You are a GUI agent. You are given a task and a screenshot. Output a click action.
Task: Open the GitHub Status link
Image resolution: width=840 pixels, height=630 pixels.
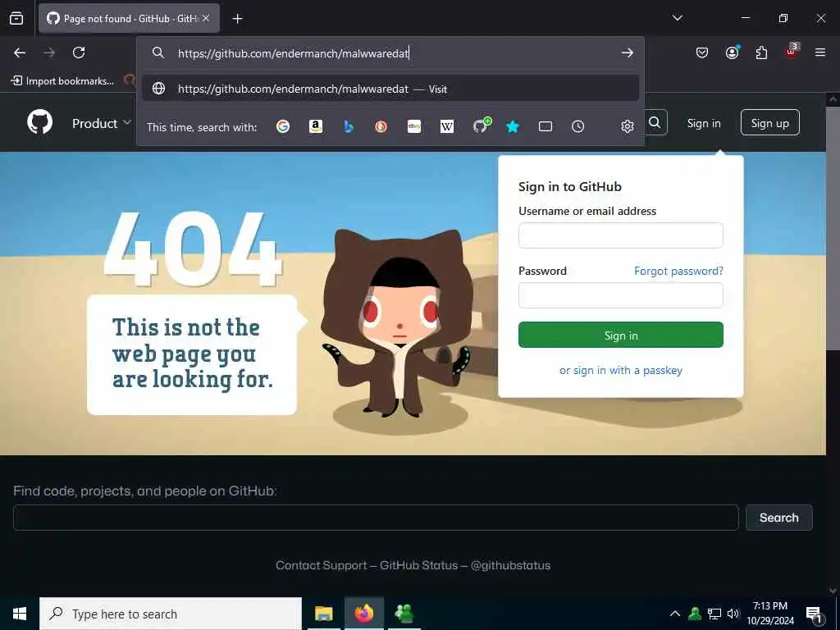coord(419,565)
